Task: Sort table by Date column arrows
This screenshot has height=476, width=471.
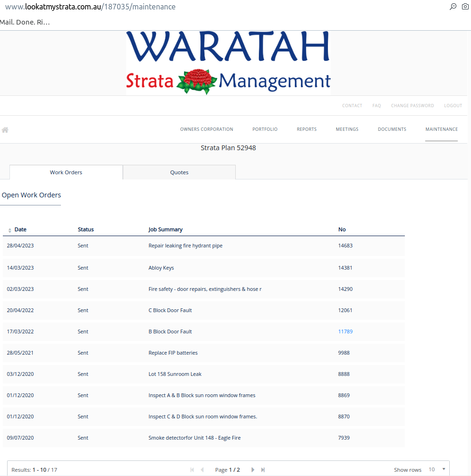Action: tap(10, 230)
